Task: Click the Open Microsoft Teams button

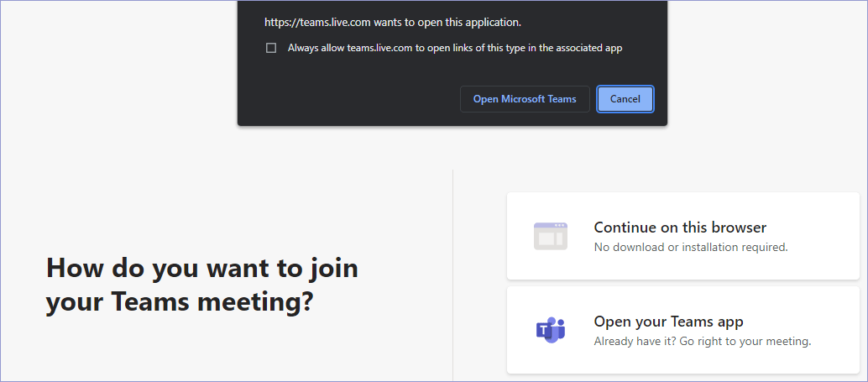Action: 524,99
